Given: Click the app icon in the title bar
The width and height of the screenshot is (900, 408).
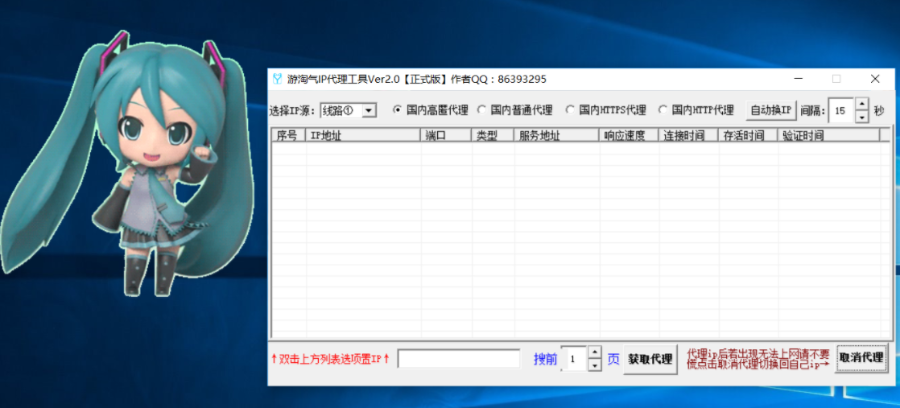Looking at the screenshot, I should 277,79.
